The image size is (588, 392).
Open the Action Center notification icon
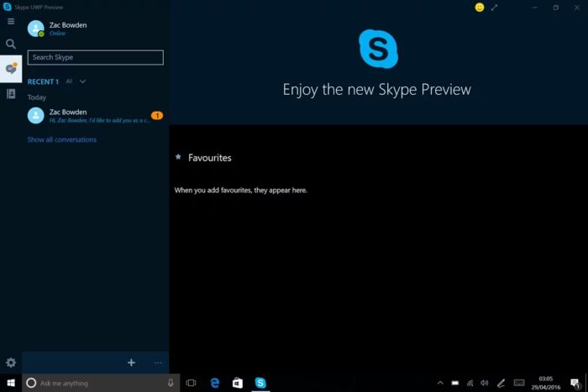[575, 383]
